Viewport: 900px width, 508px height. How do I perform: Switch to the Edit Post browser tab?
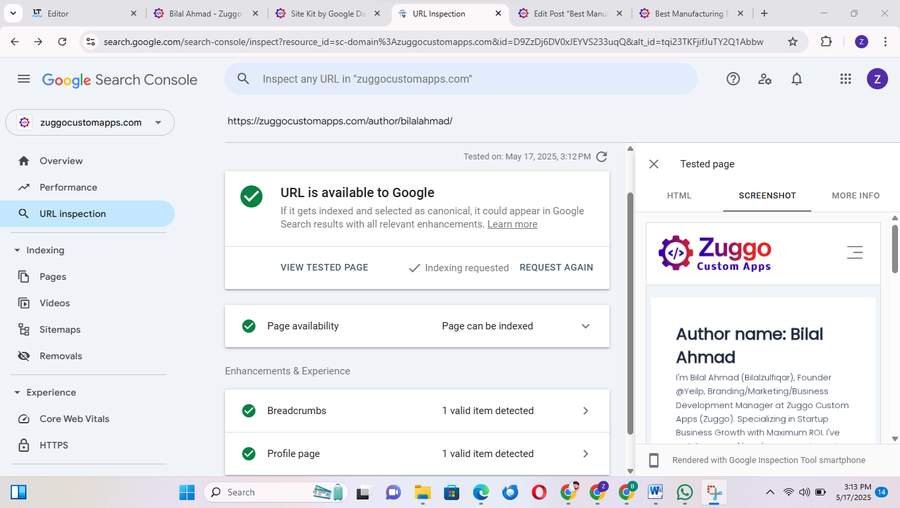tap(569, 13)
